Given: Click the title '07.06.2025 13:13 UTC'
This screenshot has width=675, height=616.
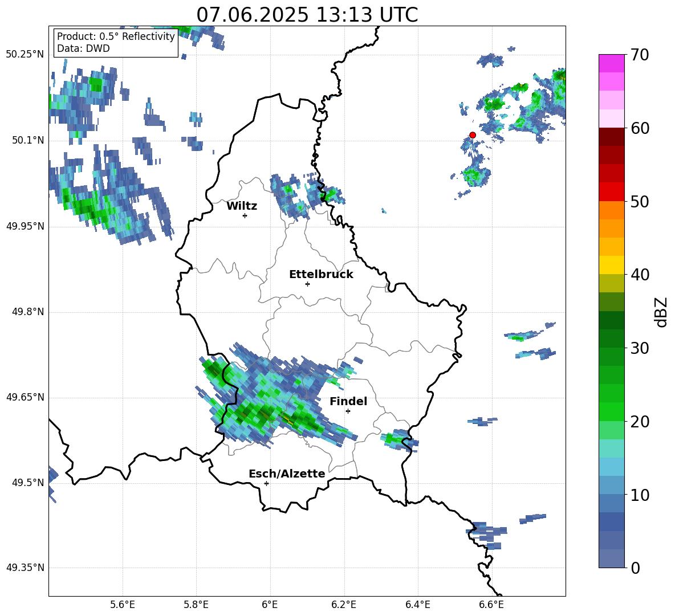Looking at the screenshot, I should point(307,14).
